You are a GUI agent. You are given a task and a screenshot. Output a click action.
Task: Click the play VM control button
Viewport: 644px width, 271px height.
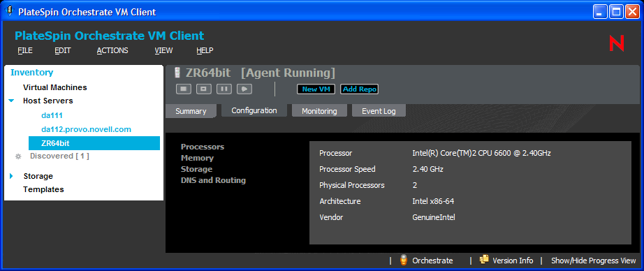click(244, 89)
